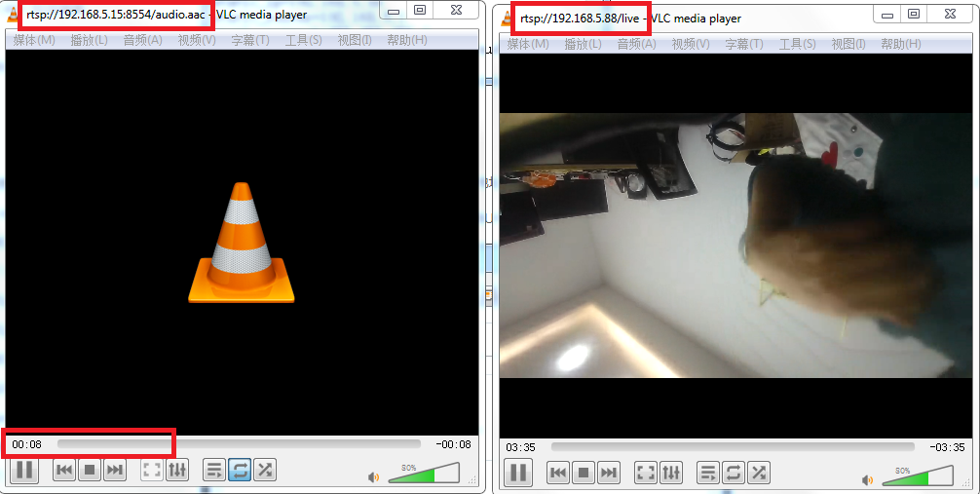Click remaining time -00:08 in audio.aac window

[453, 444]
